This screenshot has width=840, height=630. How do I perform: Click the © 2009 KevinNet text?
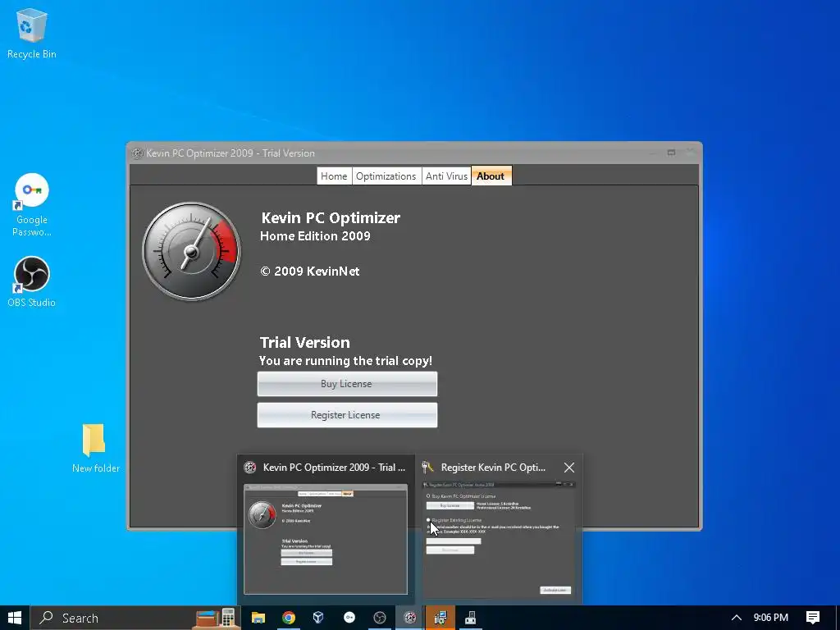[309, 272]
